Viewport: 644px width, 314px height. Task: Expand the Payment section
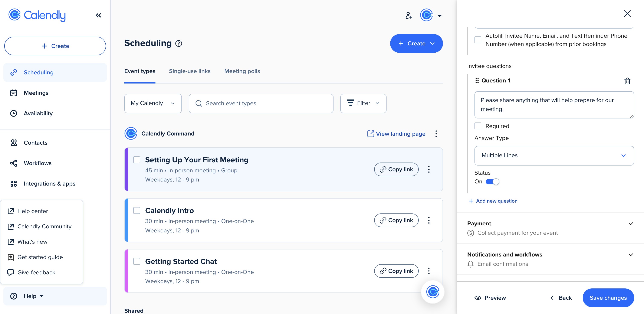click(x=631, y=223)
